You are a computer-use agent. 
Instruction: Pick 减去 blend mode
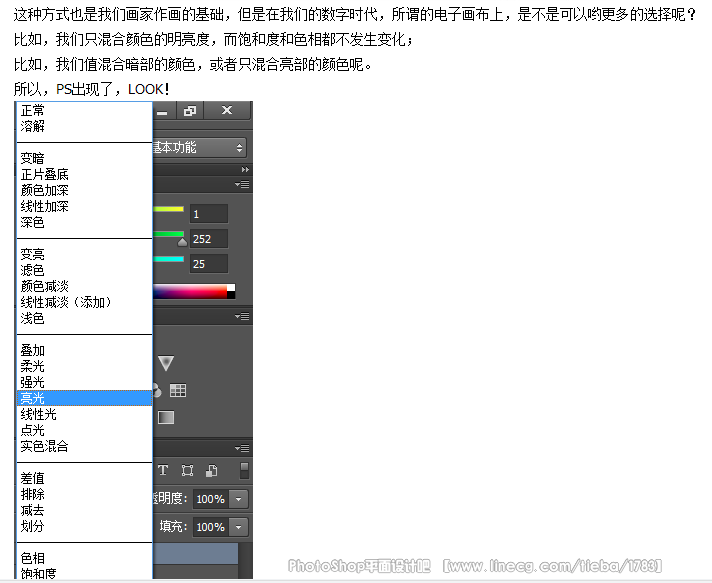click(84, 510)
